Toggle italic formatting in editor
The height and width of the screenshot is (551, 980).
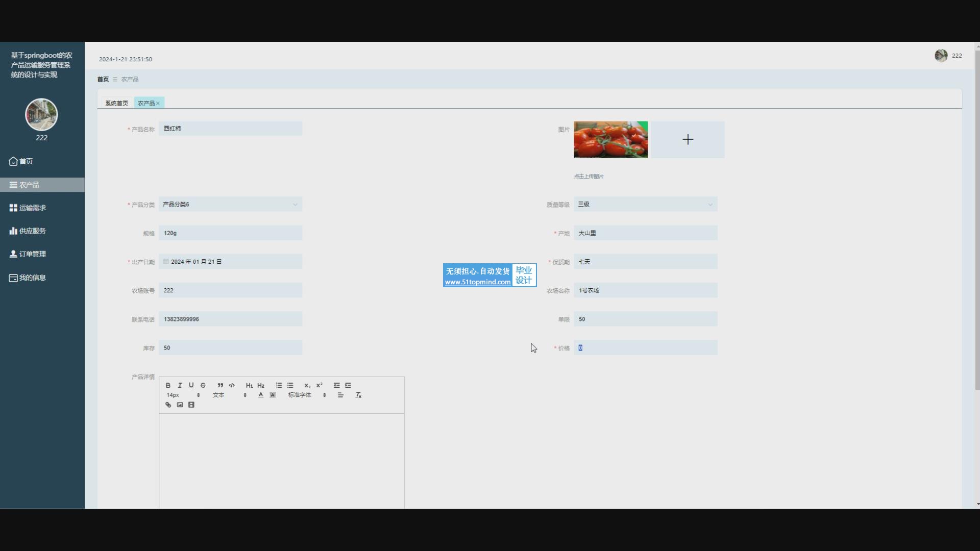(x=180, y=385)
